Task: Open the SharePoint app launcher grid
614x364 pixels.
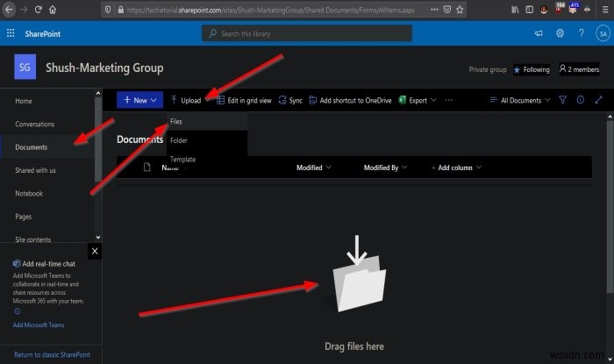Action: [x=11, y=33]
